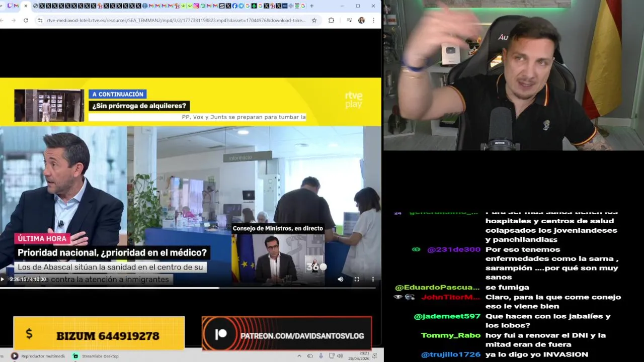Image resolution: width=644 pixels, height=362 pixels.
Task: Play the video in the browser player
Action: coord(3,279)
